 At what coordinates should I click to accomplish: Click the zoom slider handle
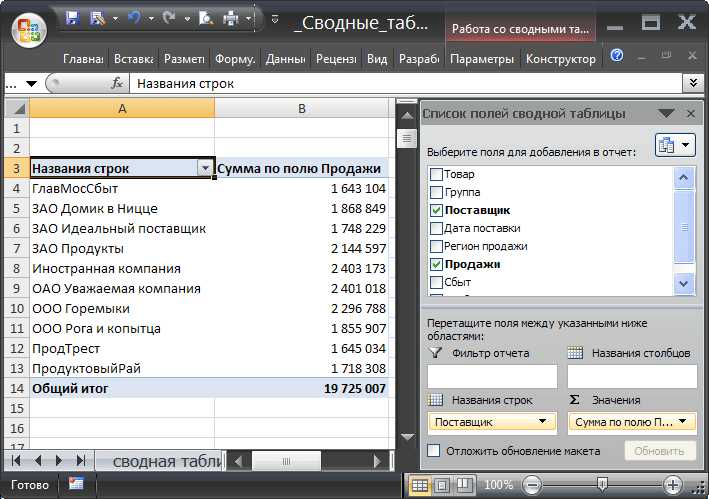[602, 485]
